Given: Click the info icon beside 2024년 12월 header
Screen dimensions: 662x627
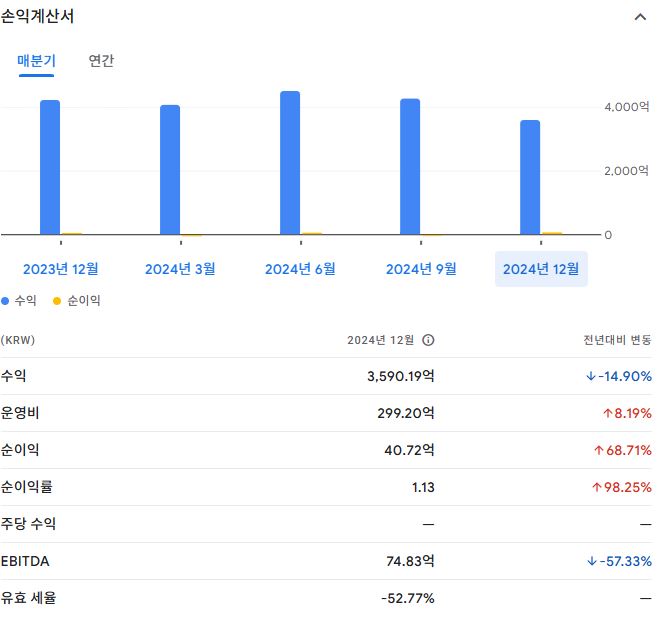Looking at the screenshot, I should click(428, 340).
